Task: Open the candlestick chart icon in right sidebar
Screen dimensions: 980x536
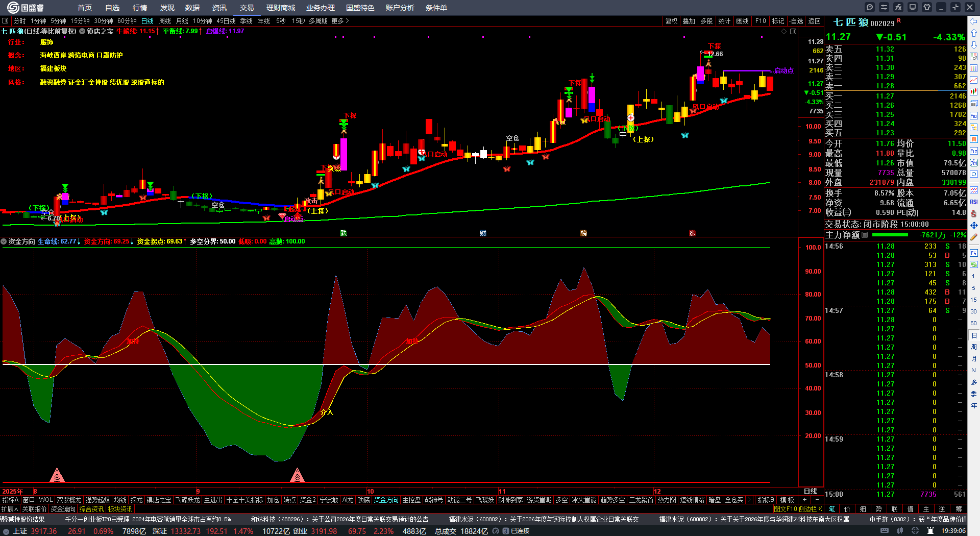Action: tap(974, 92)
